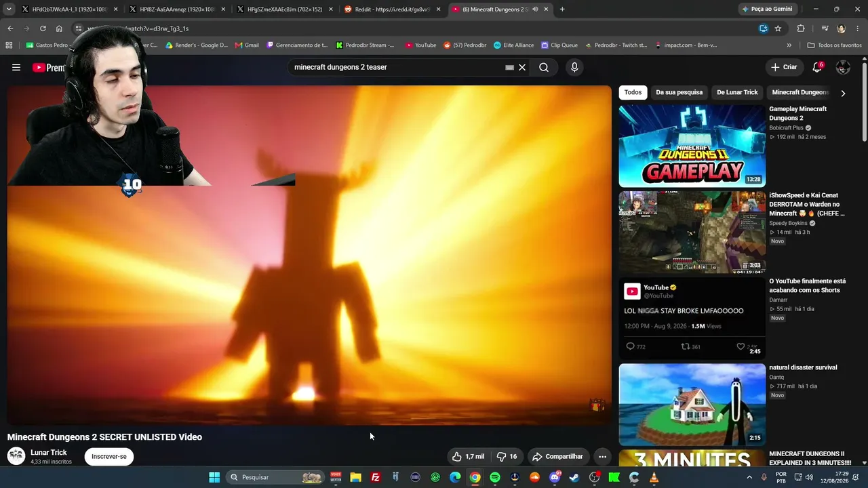Click the page vertical scrollbar
Screen dimensions: 868x488
tap(864, 102)
